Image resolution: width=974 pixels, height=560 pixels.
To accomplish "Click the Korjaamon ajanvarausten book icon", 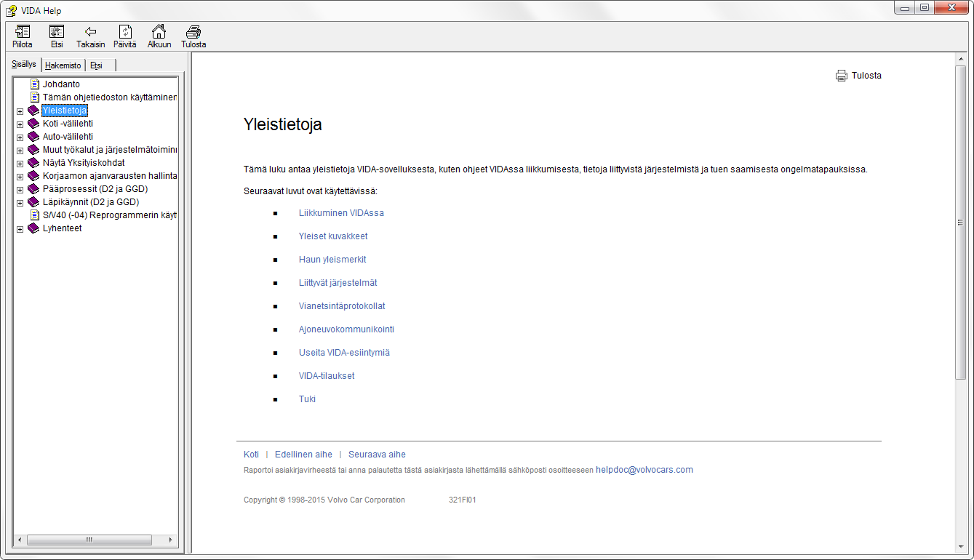I will 33,176.
